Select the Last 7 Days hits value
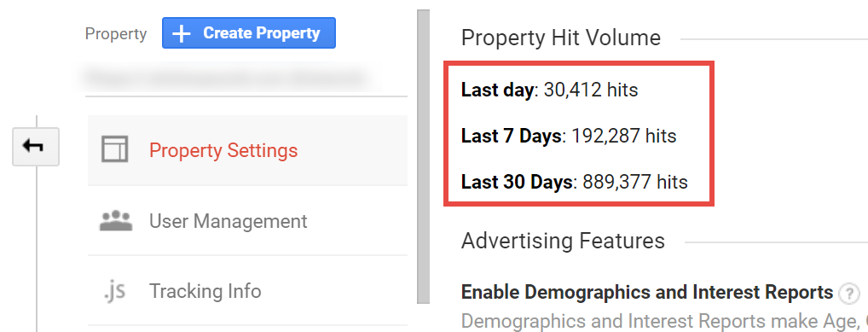Image resolution: width=868 pixels, height=332 pixels. coord(624,136)
